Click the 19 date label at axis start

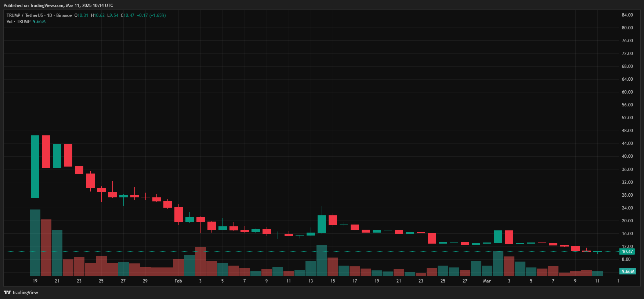(x=35, y=281)
